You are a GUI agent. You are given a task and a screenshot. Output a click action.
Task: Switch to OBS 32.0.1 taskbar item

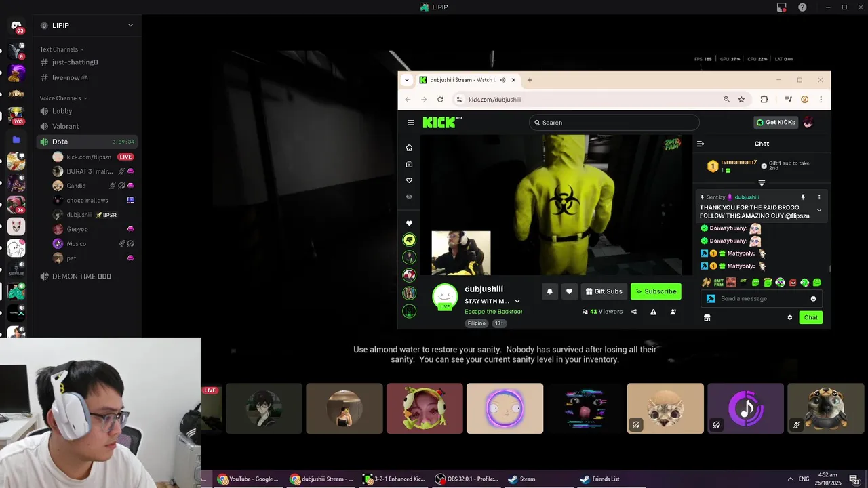click(467, 479)
